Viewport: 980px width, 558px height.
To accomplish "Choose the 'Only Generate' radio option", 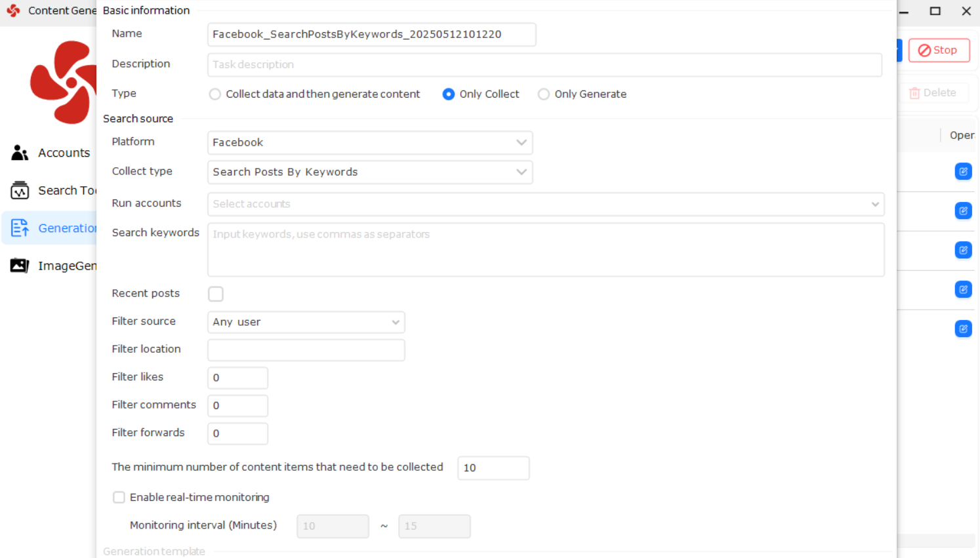I will pyautogui.click(x=544, y=94).
